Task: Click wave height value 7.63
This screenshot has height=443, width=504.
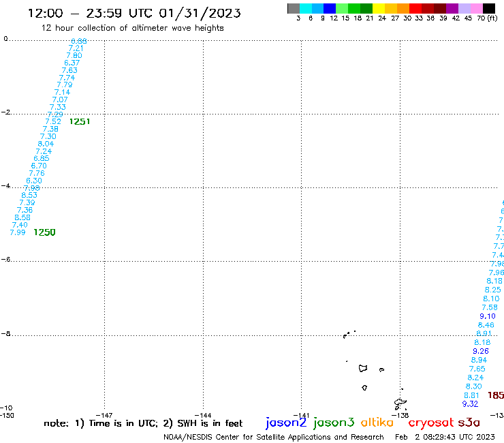Action: pos(69,70)
